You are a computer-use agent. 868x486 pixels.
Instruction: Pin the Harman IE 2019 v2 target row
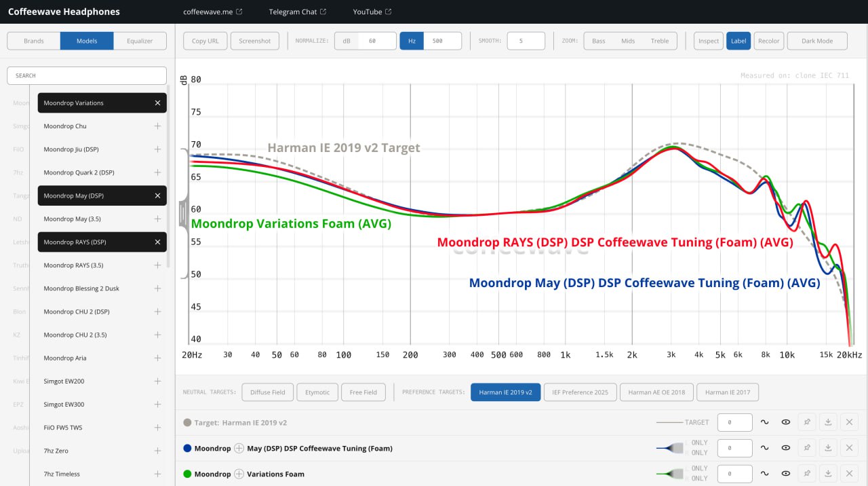click(x=807, y=422)
